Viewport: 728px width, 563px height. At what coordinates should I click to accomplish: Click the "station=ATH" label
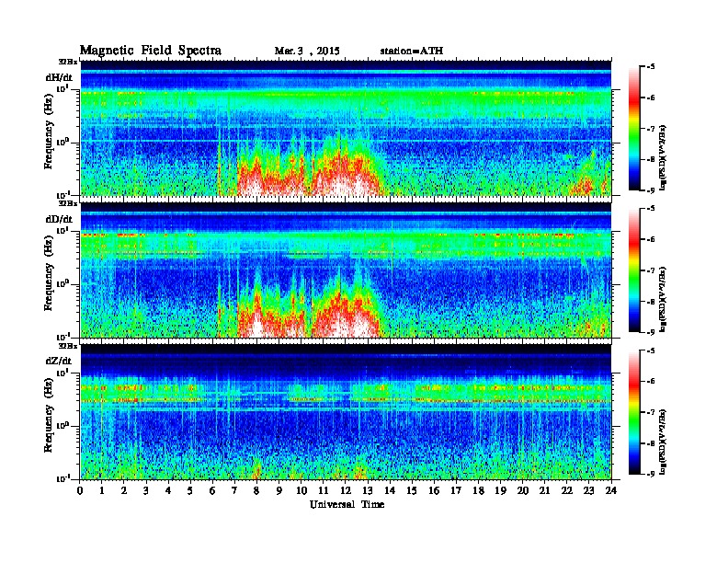[412, 52]
